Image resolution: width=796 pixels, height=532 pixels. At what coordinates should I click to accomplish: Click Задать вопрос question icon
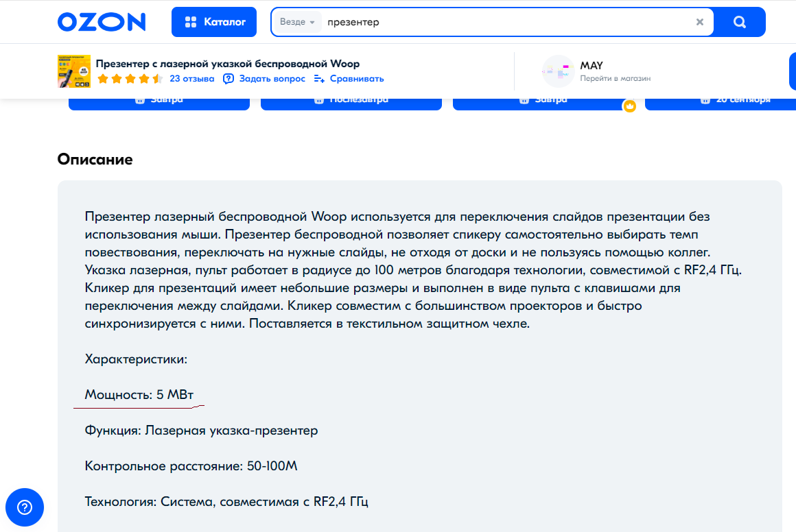pos(229,79)
